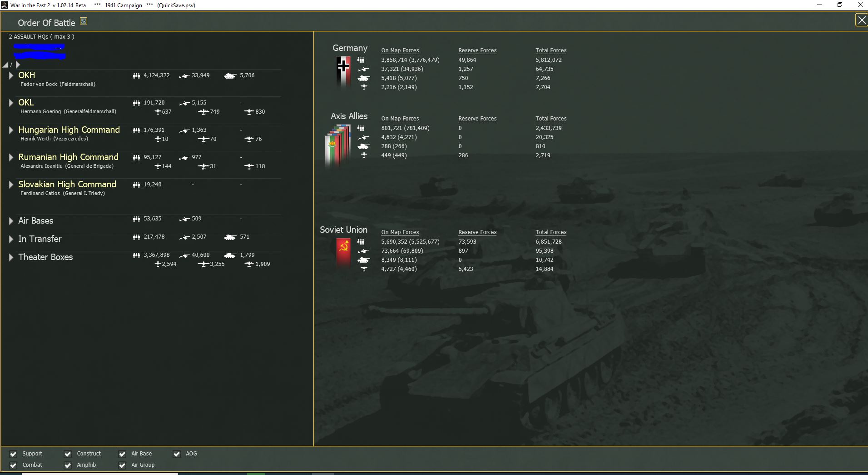
Task: Click Theater Boxes label
Action: coord(45,257)
